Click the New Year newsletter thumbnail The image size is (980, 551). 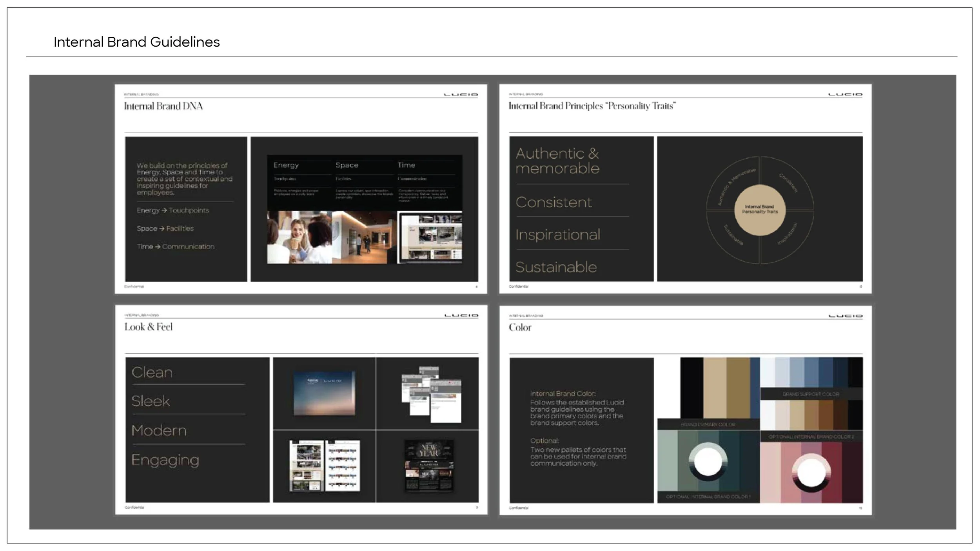click(428, 465)
